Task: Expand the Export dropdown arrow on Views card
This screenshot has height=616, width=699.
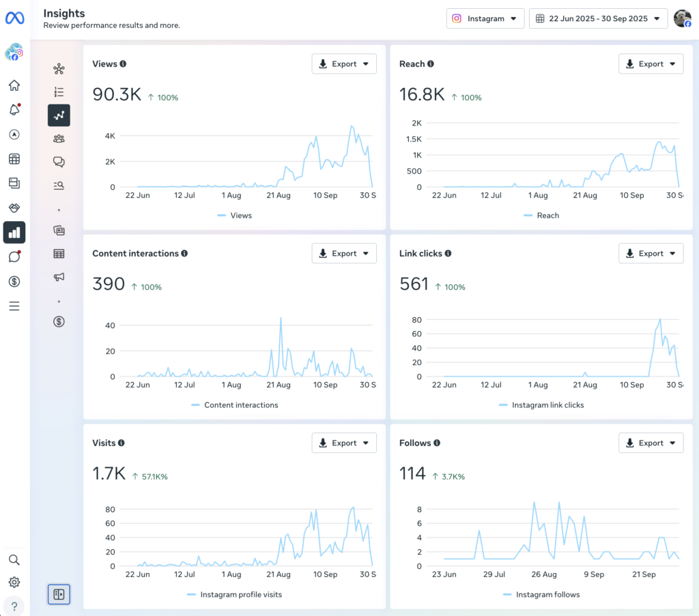Action: point(366,63)
